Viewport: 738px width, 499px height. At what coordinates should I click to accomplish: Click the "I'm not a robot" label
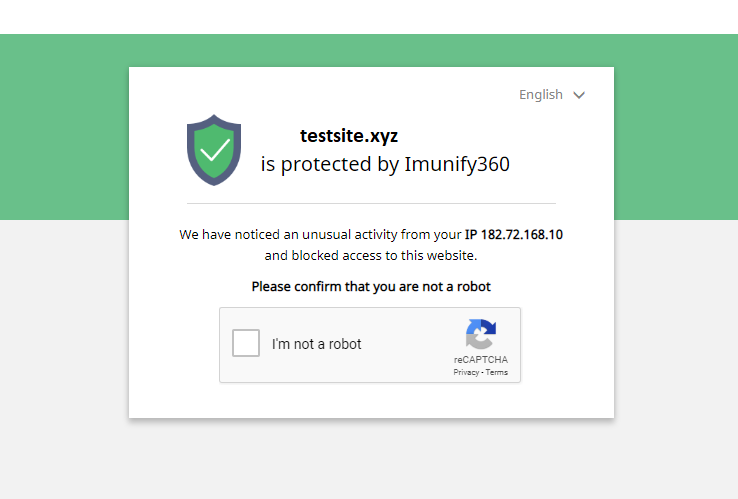[316, 344]
